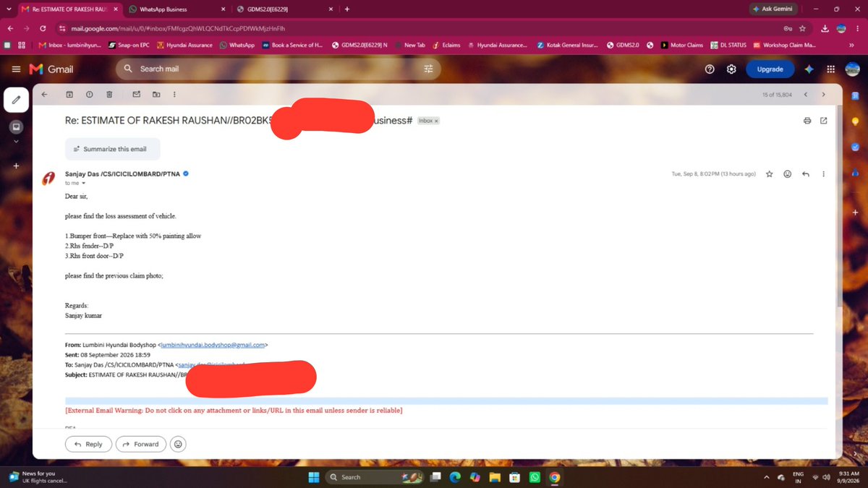Viewport: 868px width, 488px height.
Task: Open more options for Sanjay Das's message
Action: [x=823, y=174]
